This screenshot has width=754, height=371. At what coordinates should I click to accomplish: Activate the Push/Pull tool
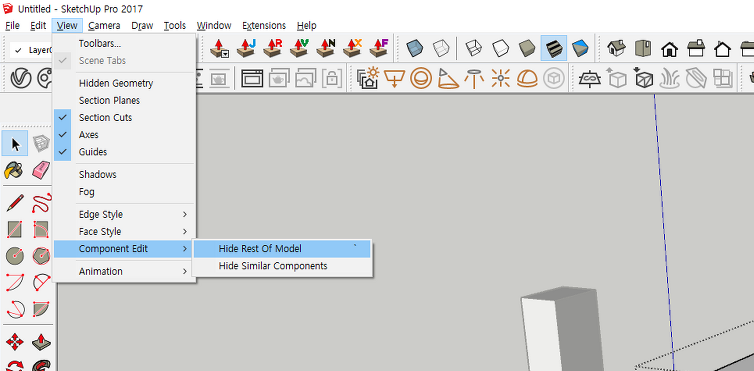(x=42, y=343)
